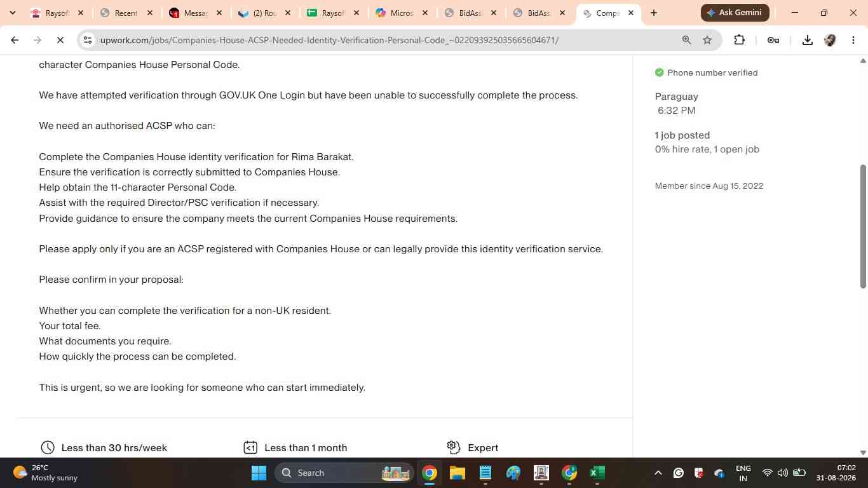Open Excel from the taskbar
Screen dimensions: 868x488
597,473
